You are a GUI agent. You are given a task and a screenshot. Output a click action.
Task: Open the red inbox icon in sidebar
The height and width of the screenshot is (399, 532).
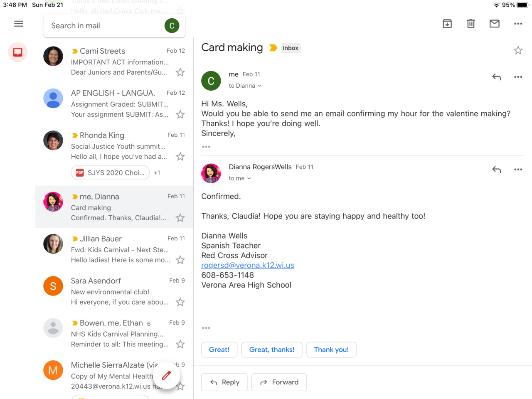tap(18, 52)
